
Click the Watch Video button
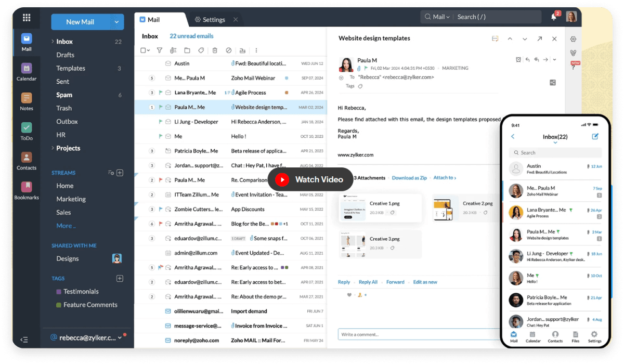[310, 179]
